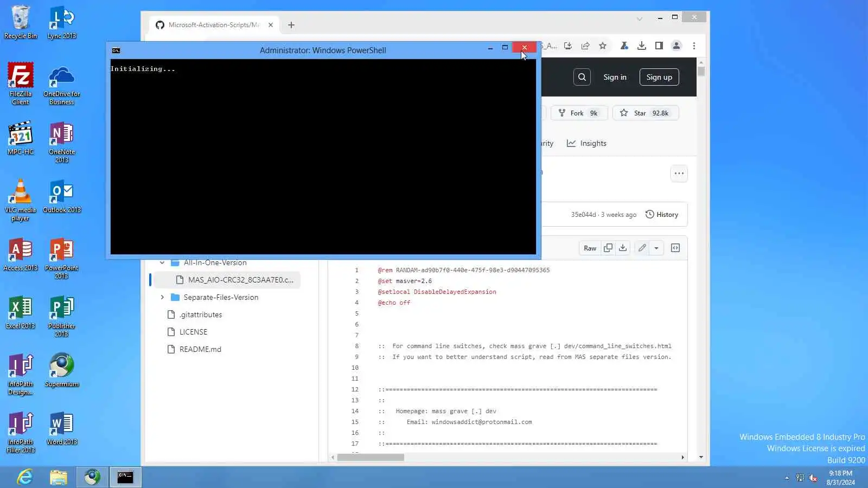Click the network icon in system tray
Screen dimensions: 868x488
pos(800,478)
